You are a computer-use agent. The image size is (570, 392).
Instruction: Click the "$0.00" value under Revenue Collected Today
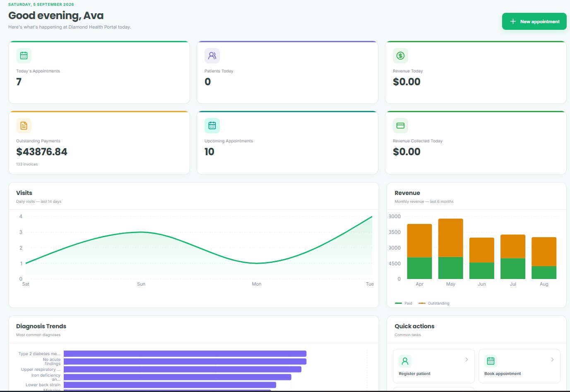406,152
